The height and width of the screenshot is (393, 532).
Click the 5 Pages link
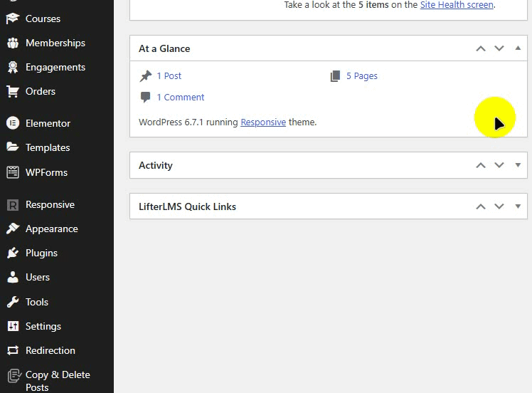click(361, 76)
